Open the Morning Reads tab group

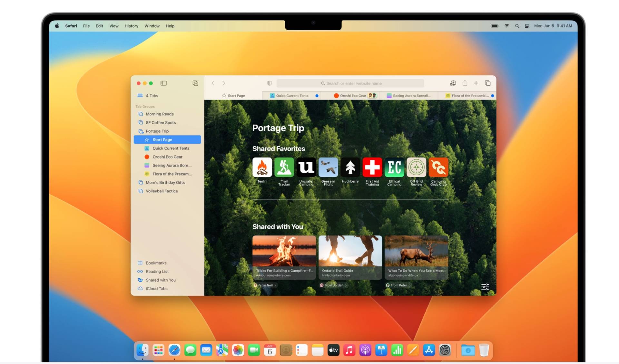pyautogui.click(x=167, y=114)
